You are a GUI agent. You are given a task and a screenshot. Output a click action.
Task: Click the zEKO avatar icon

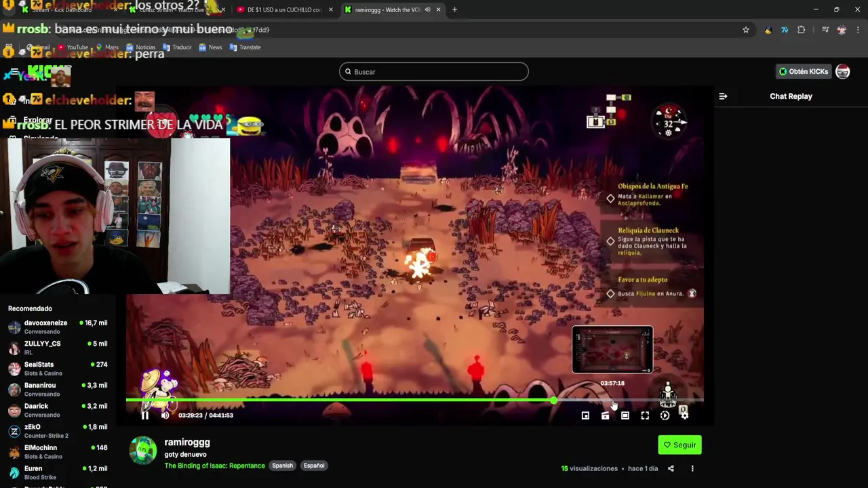pyautogui.click(x=14, y=431)
